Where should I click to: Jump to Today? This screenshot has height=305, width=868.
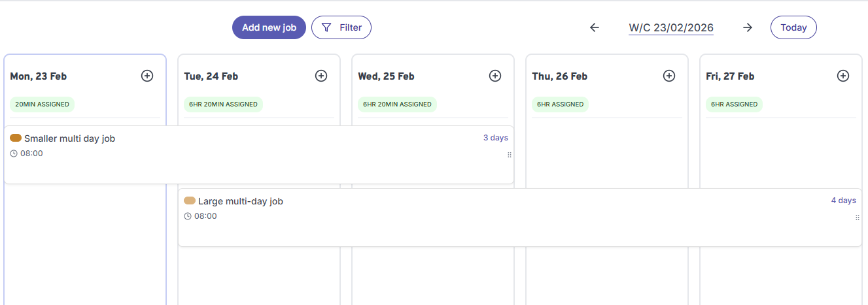pos(793,27)
